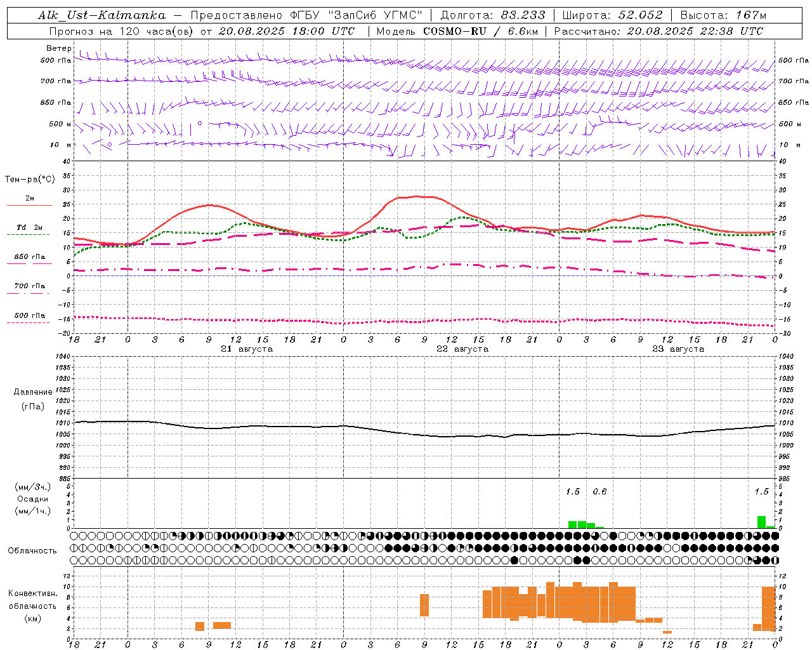Image resolution: width=812 pixels, height=650 pixels.
Task: Click the '500 гПа' entry in temperature legend
Action: [30, 315]
